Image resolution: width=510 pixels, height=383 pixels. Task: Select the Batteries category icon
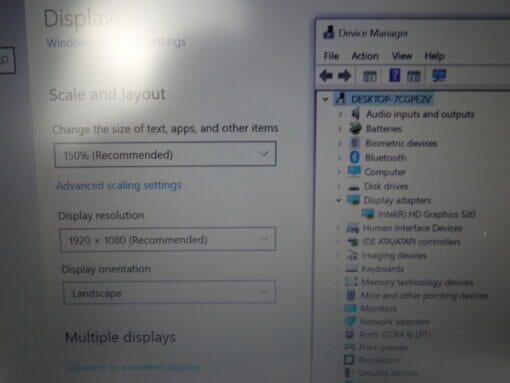[x=355, y=128]
